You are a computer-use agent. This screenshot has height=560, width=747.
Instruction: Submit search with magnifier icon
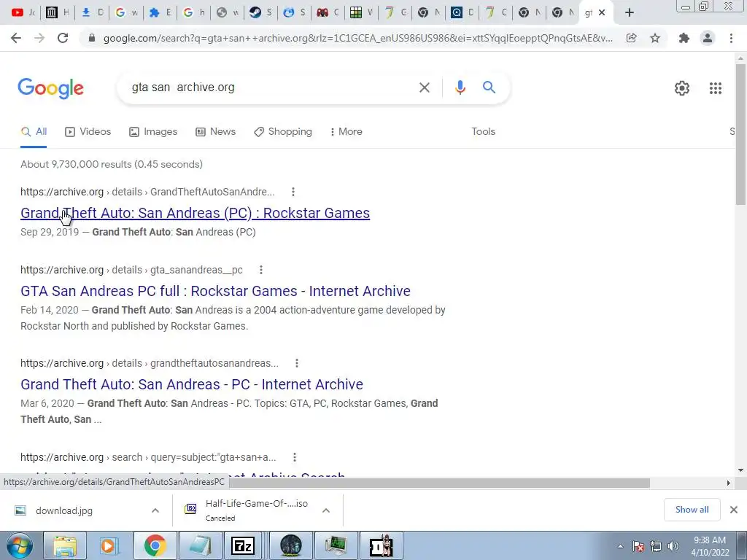489,87
